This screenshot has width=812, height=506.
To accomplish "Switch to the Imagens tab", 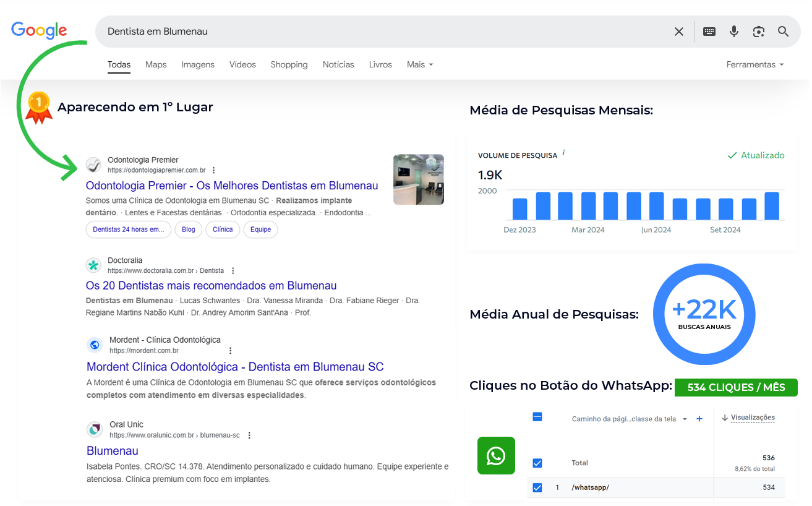I will point(198,65).
